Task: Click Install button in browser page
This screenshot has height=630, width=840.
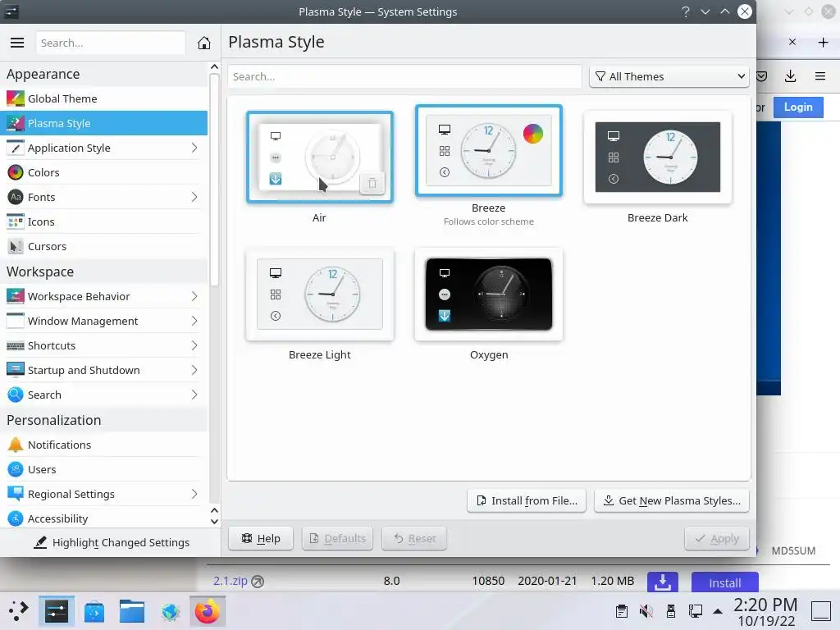Action: (725, 582)
